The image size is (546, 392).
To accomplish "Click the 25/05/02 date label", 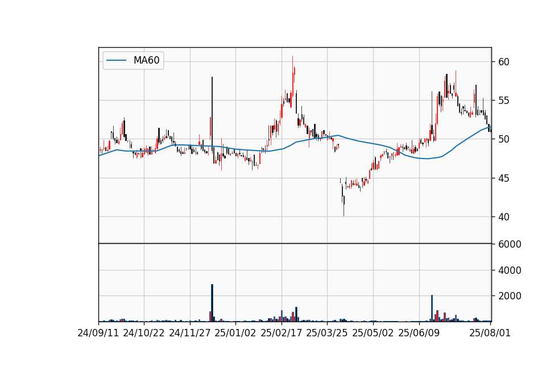I will pyautogui.click(x=373, y=333).
